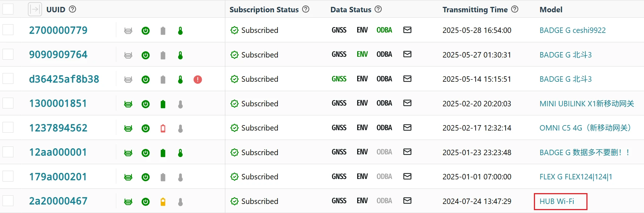
Task: Open device UUID 179a000201
Action: [x=58, y=177]
